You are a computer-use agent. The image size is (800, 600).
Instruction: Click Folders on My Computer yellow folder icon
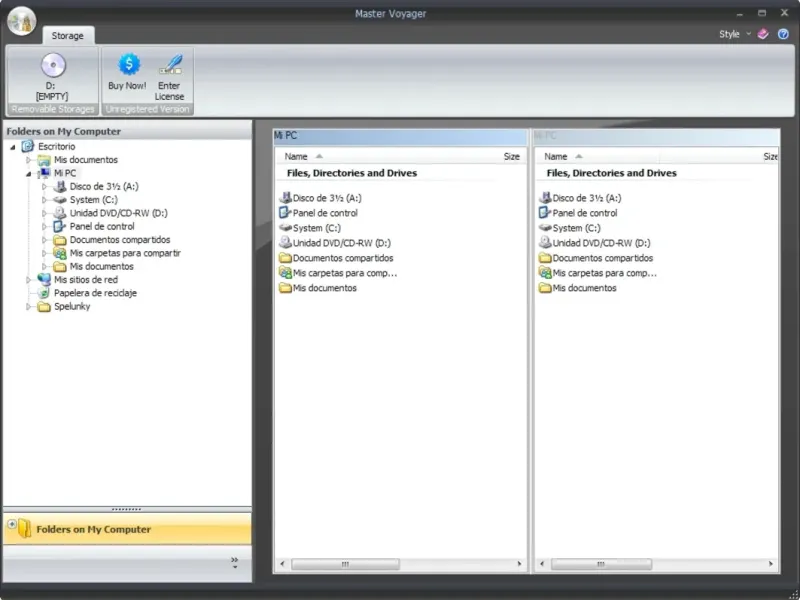tap(24, 530)
